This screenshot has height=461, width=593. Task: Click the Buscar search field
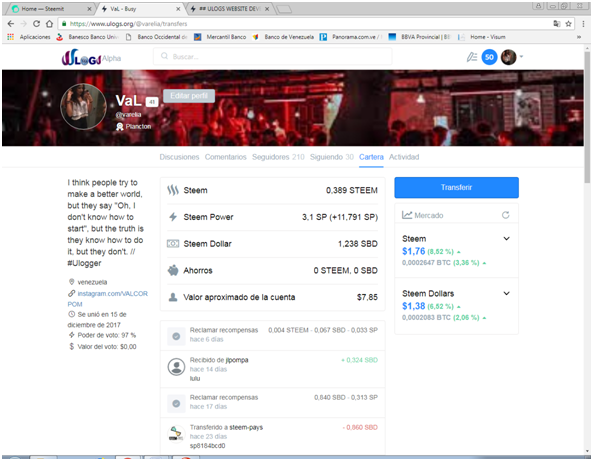click(x=273, y=57)
